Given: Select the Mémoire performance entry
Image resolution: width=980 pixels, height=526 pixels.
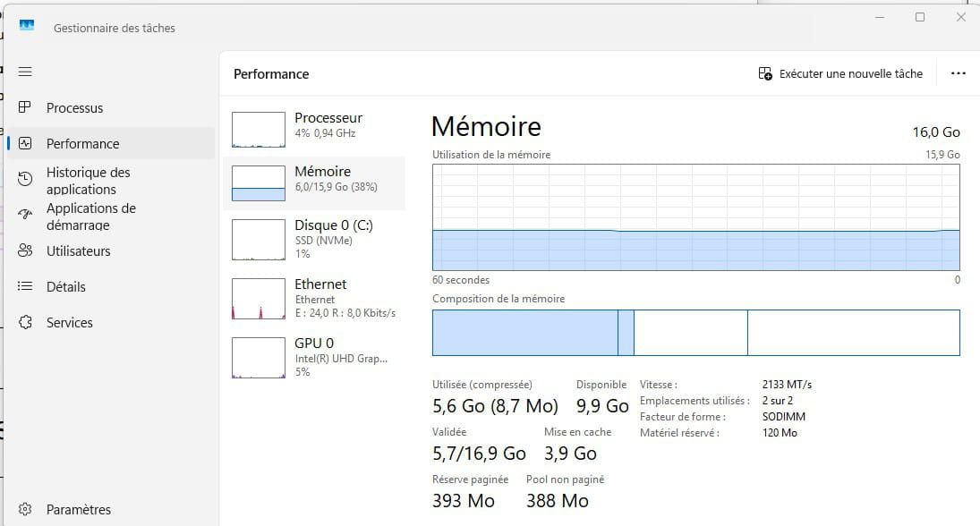Looking at the screenshot, I should coord(313,179).
